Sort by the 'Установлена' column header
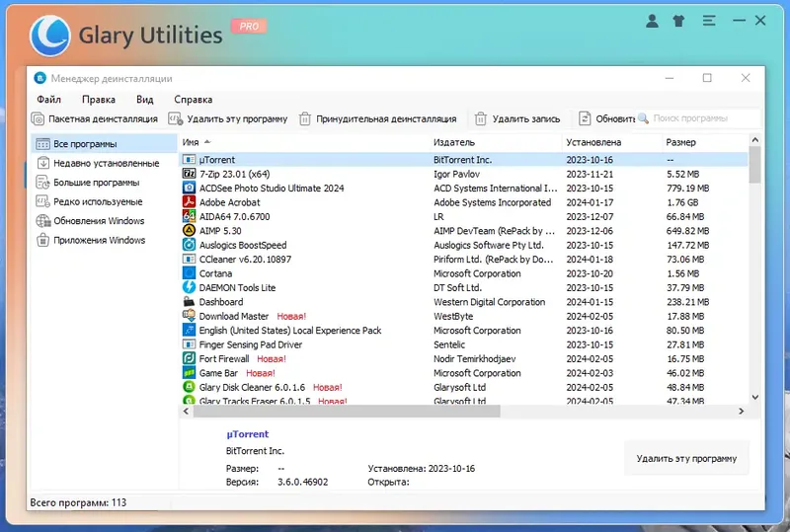 [612, 142]
